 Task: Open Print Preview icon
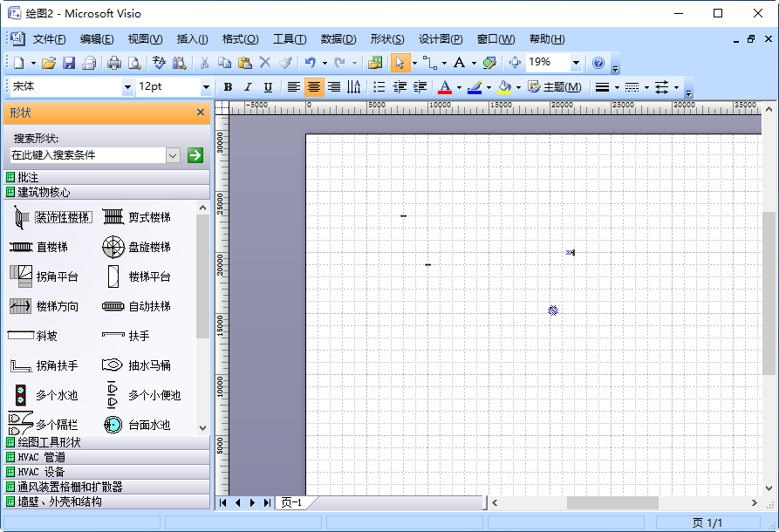pos(134,63)
